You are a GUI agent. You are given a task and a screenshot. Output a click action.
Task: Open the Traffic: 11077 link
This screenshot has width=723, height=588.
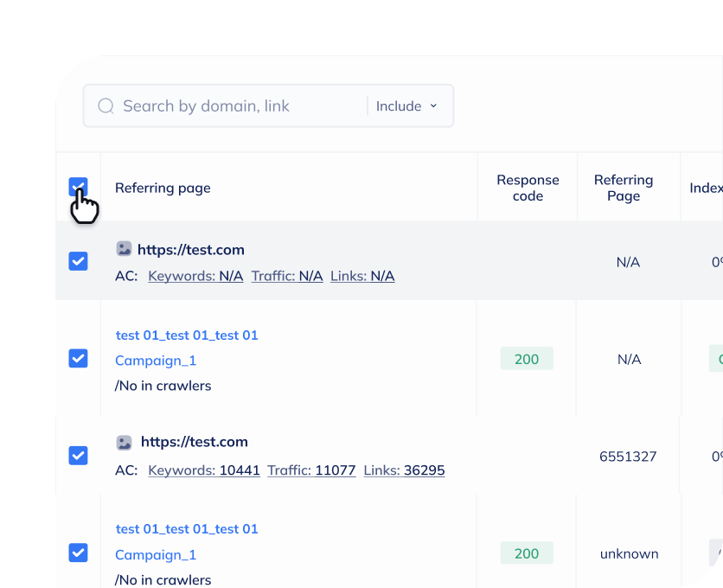coord(311,470)
